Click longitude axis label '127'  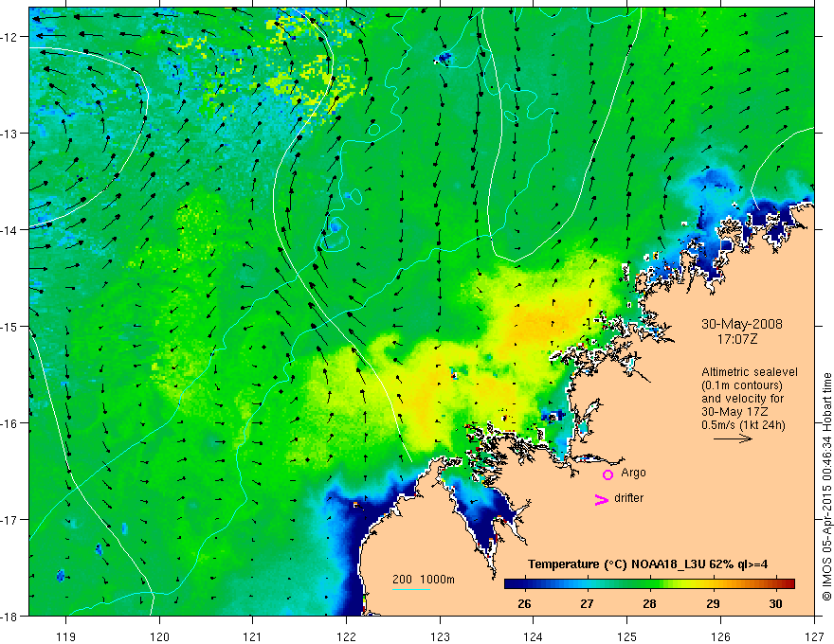tap(814, 636)
